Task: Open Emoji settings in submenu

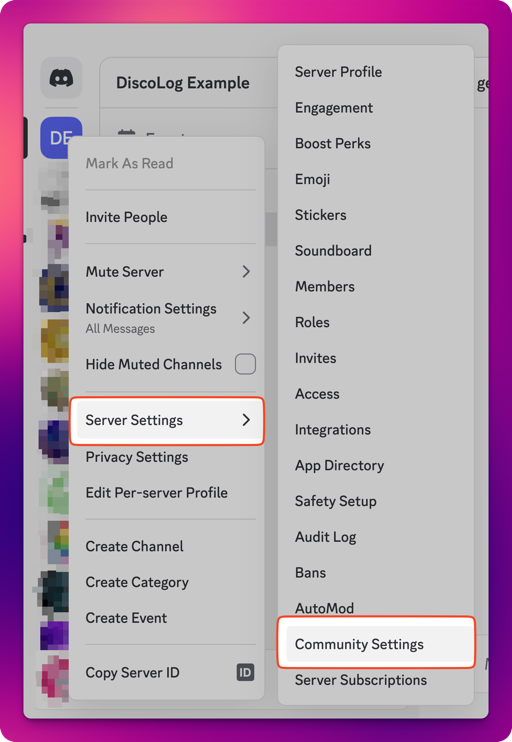Action: (376, 179)
